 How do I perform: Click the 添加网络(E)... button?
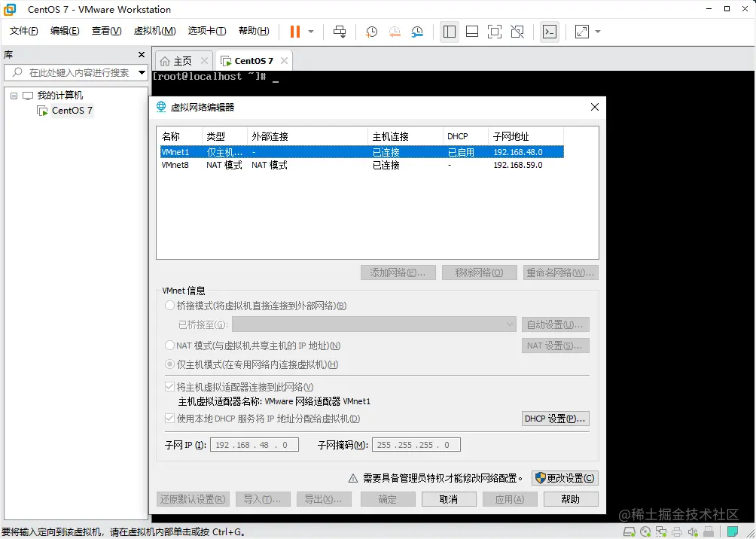point(398,273)
